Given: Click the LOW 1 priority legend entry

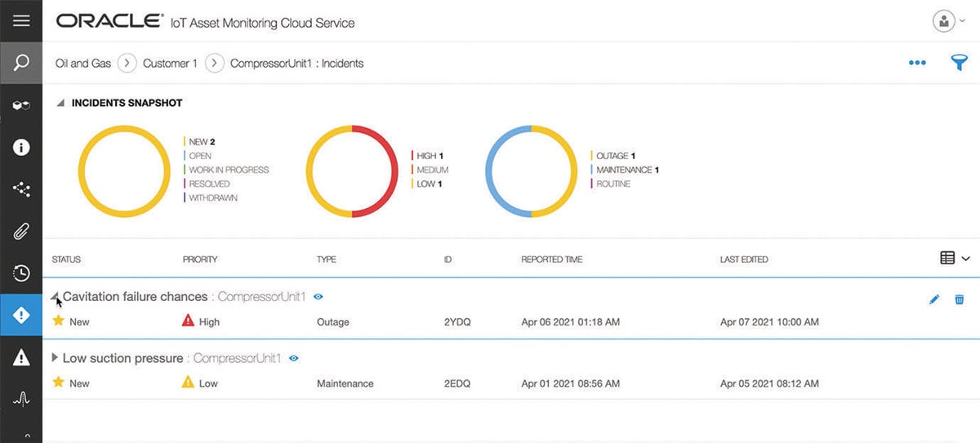Looking at the screenshot, I should (x=428, y=184).
